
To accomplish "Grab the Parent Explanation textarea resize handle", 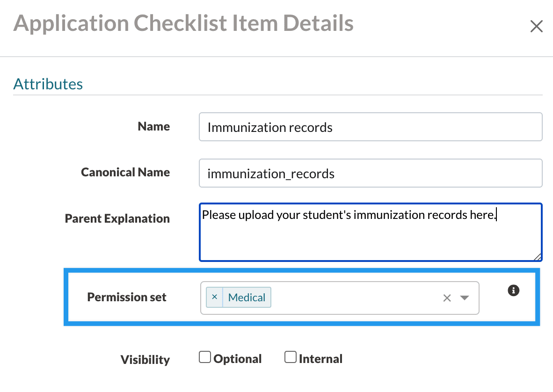I will (x=538, y=256).
